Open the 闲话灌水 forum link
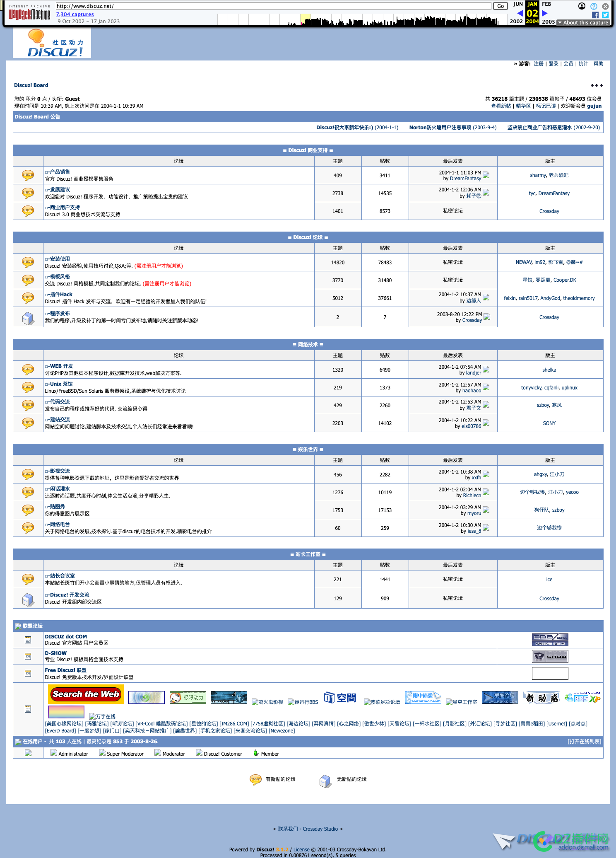The width and height of the screenshot is (616, 858). (x=60, y=489)
